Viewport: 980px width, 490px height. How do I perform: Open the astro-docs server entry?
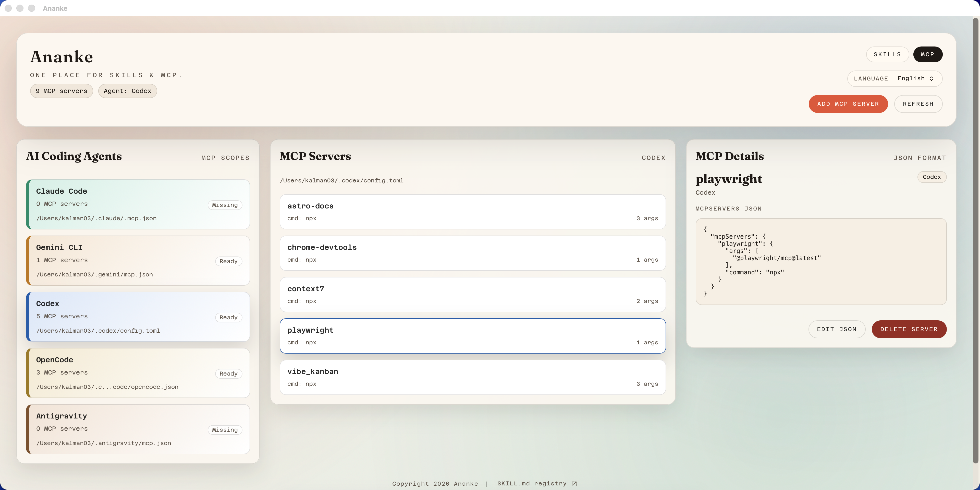472,212
